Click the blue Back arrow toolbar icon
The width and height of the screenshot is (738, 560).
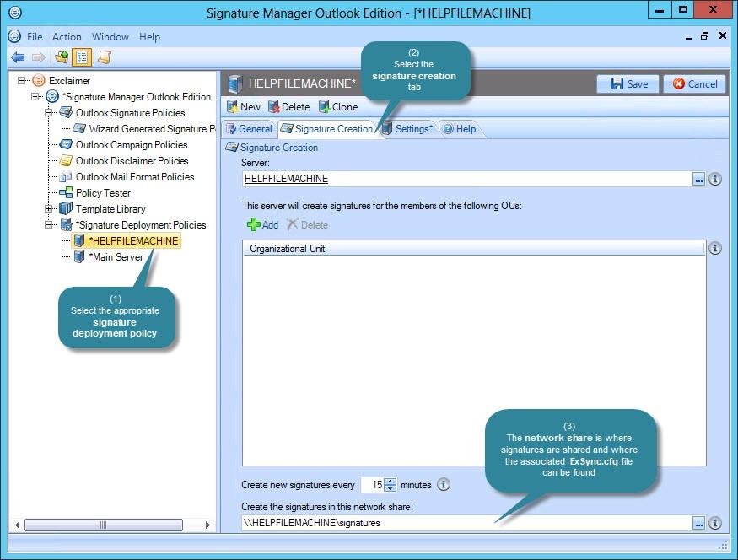(18, 57)
